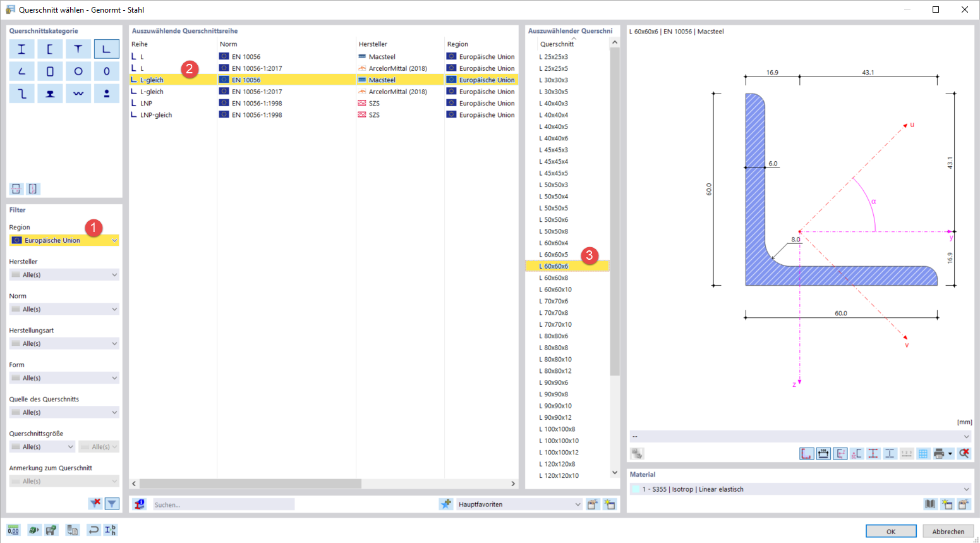The height and width of the screenshot is (543, 980).
Task: Toggle section outline display in preview toolbar
Action: [807, 453]
